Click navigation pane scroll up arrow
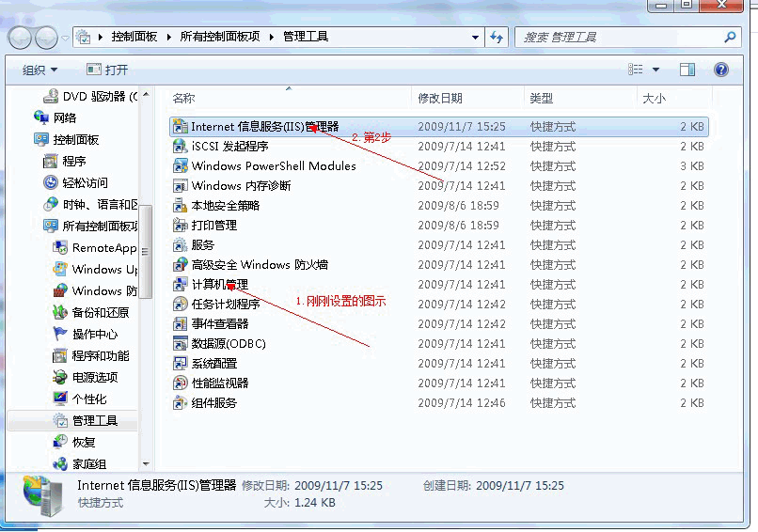Screen dimensions: 758x532 click(146, 95)
